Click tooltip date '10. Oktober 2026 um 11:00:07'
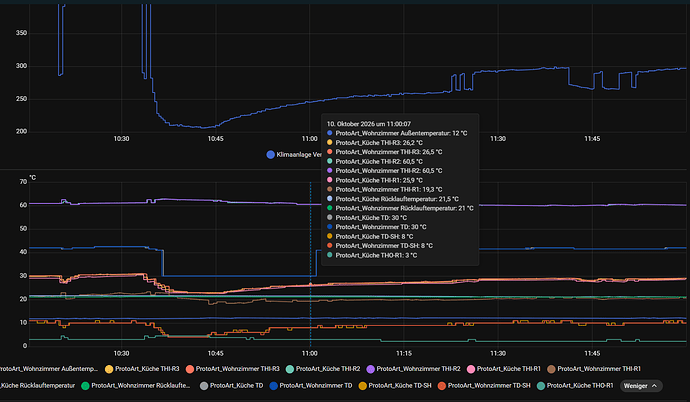The height and width of the screenshot is (402, 690). (369, 124)
